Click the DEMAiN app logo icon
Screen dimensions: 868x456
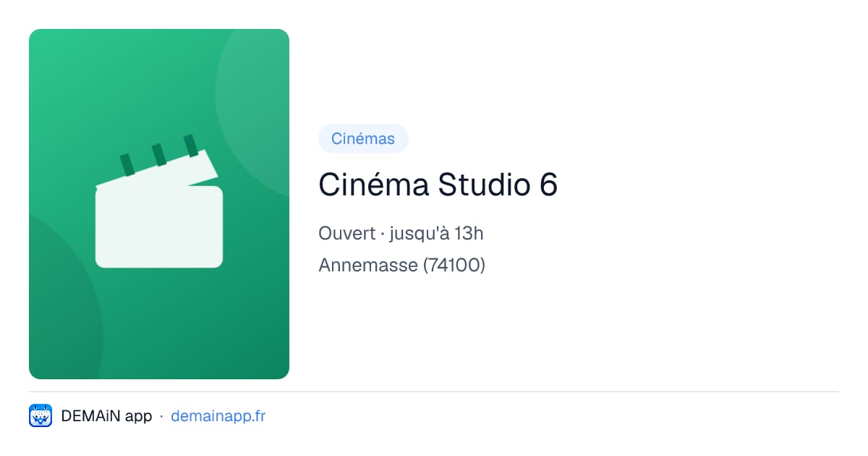coord(41,416)
